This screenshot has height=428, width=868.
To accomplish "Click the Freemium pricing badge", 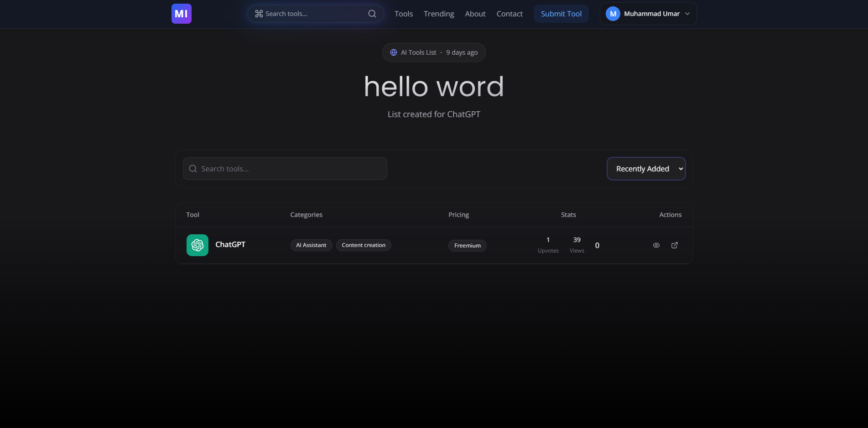I will pos(468,246).
